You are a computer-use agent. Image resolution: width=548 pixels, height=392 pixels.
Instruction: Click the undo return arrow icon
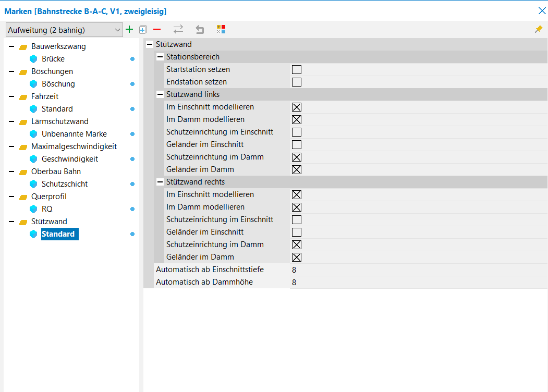200,30
